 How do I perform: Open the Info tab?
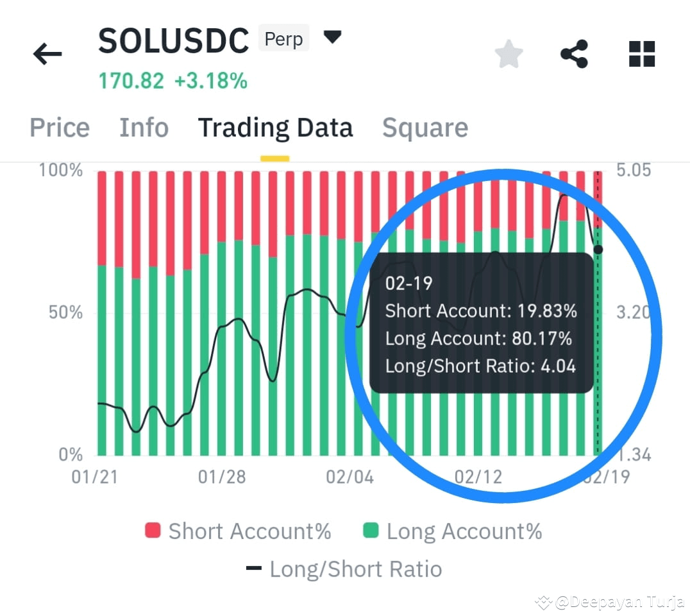pos(143,128)
